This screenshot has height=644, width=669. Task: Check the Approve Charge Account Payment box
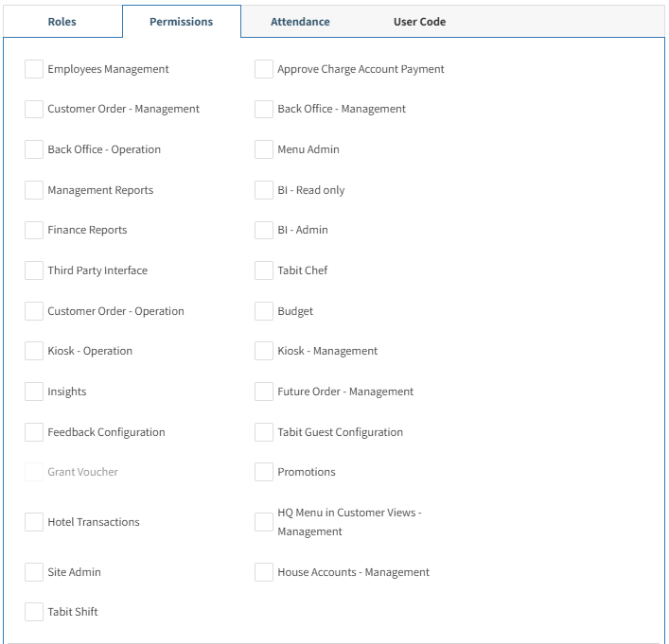point(264,69)
